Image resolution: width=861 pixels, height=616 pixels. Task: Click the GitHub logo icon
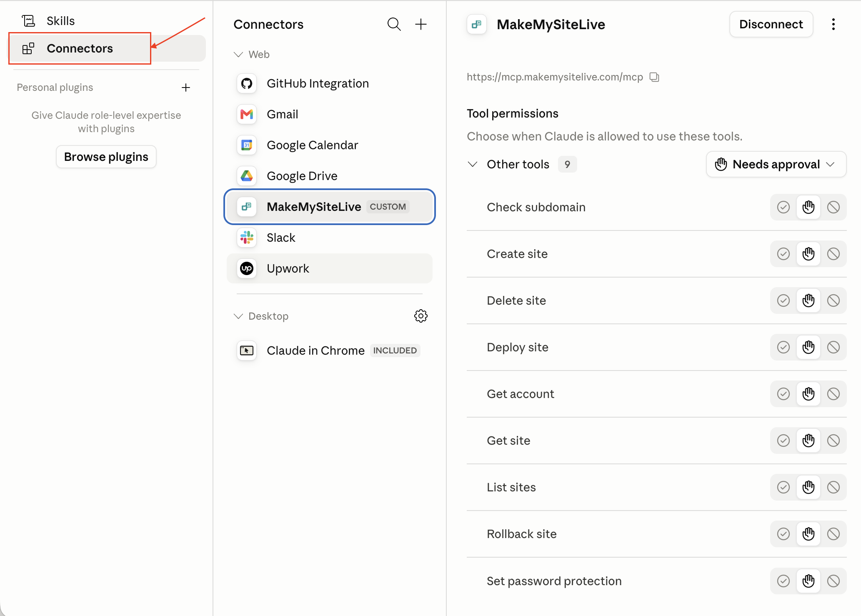click(x=247, y=83)
